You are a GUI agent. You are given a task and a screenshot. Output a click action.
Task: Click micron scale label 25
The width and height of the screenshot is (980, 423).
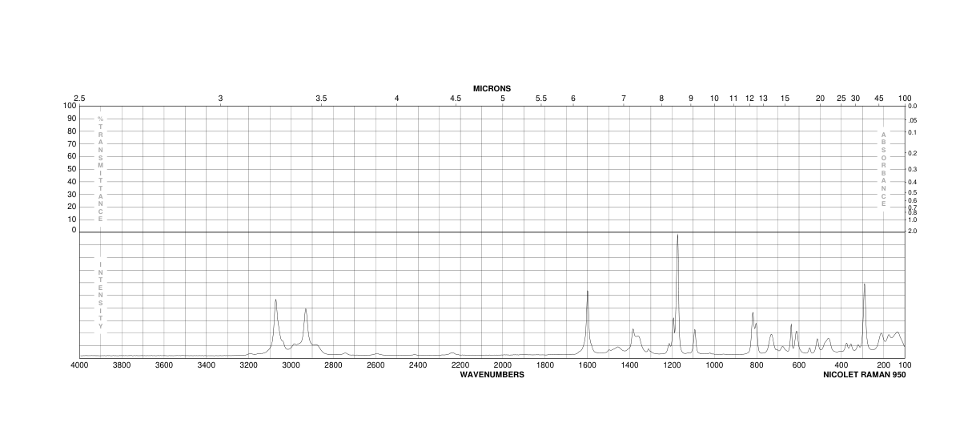pyautogui.click(x=841, y=99)
